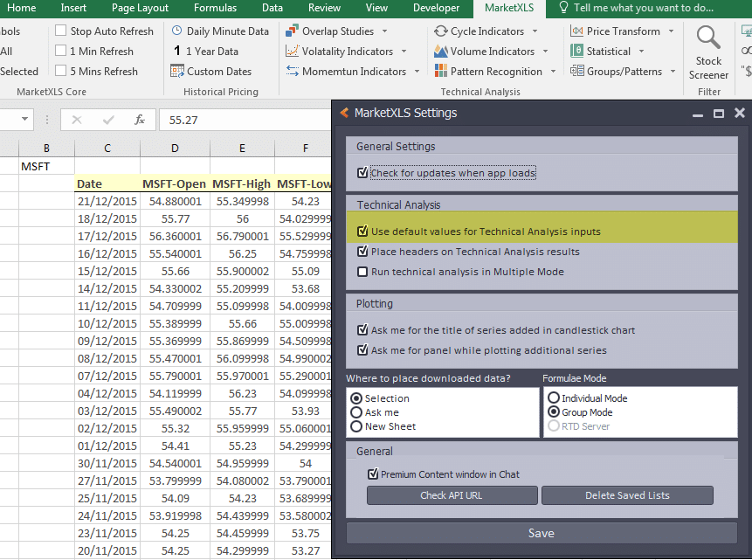Click the Statistical icon

[x=576, y=51]
